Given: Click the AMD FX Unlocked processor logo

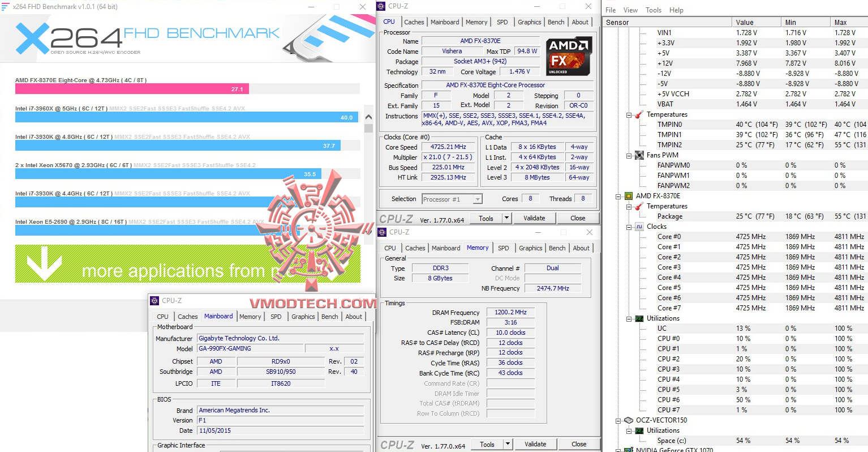Looking at the screenshot, I should (x=569, y=57).
